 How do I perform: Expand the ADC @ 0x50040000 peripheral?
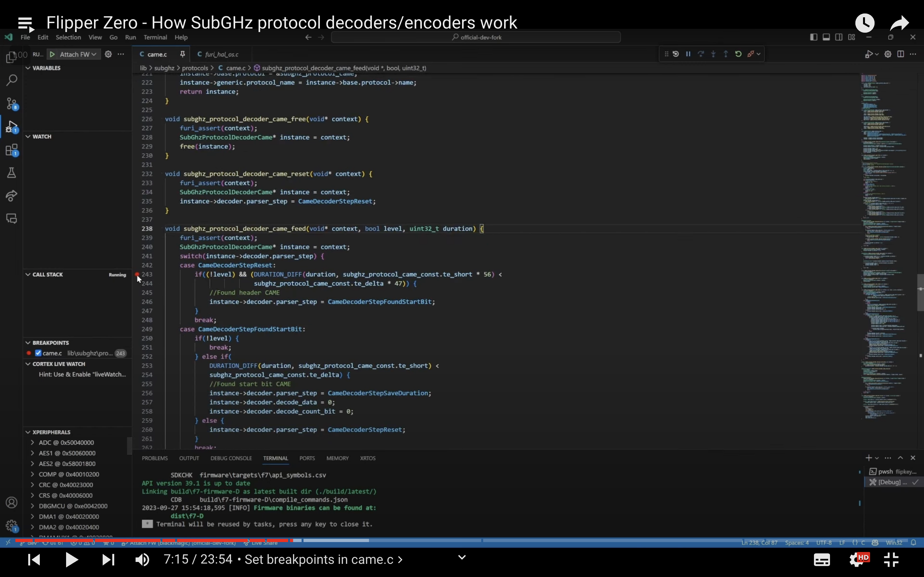tap(32, 442)
